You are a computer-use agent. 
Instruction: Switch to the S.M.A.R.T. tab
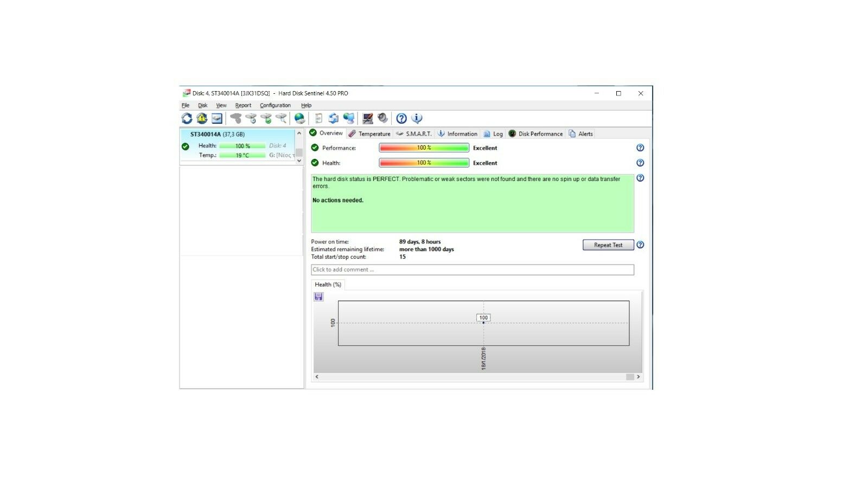click(414, 133)
